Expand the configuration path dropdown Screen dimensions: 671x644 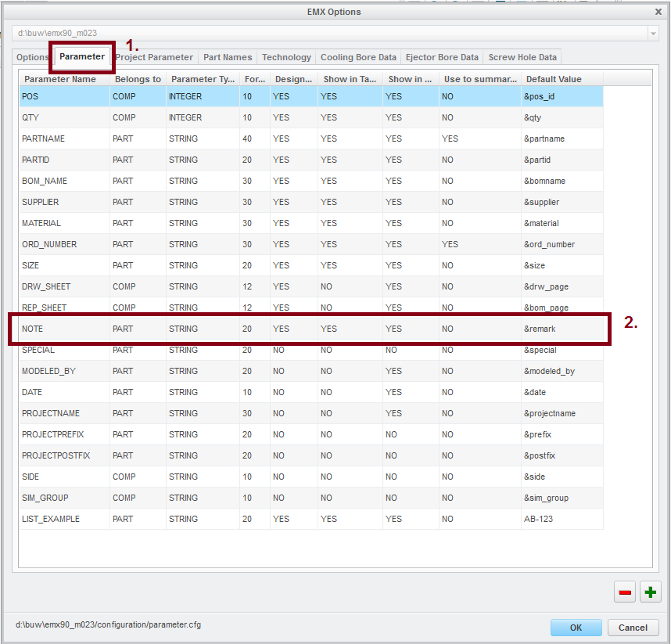point(653,33)
